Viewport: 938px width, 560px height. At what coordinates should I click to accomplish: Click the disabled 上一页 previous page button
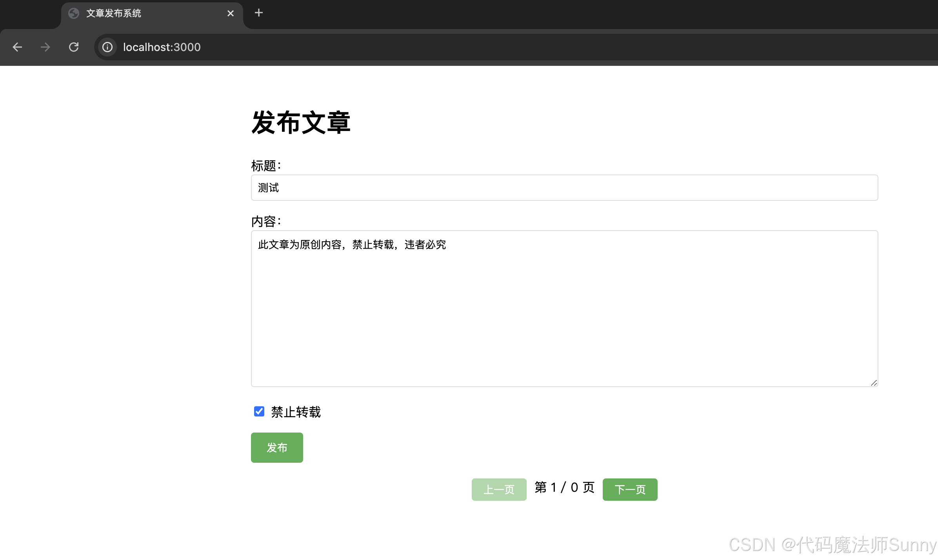pos(499,489)
